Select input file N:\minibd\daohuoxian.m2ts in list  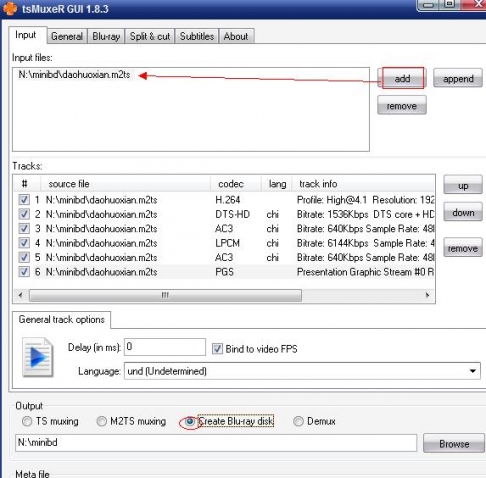(x=74, y=75)
